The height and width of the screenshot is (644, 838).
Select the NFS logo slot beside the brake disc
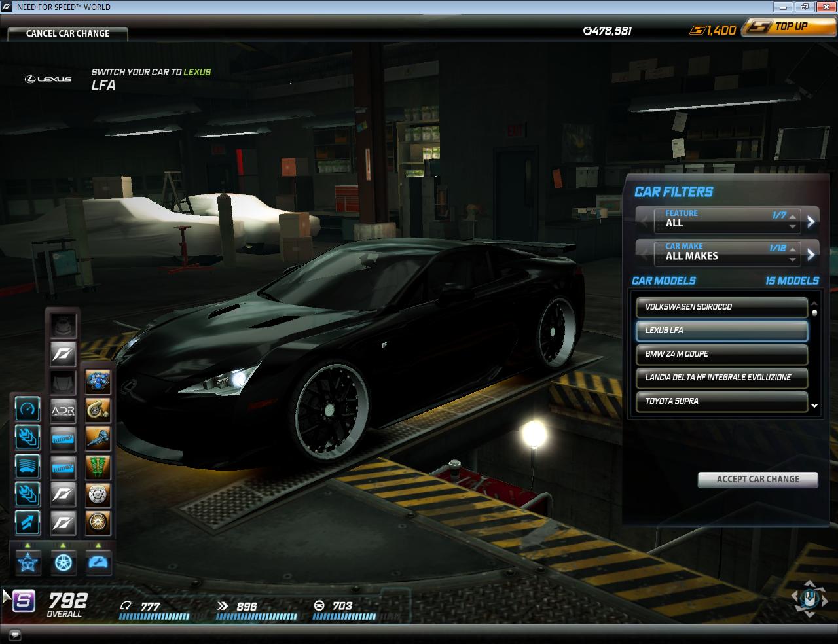63,494
